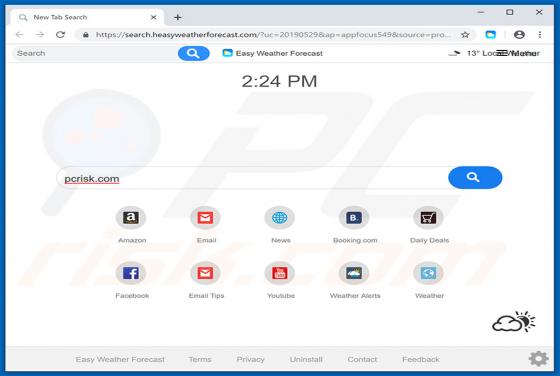
Task: Open the Daily Deals cart icon
Action: coord(428,217)
